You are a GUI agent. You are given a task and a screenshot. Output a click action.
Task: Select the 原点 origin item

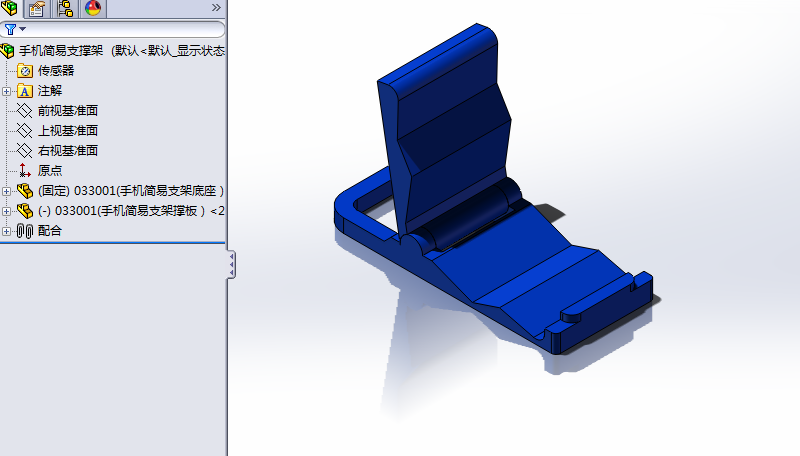pos(50,170)
